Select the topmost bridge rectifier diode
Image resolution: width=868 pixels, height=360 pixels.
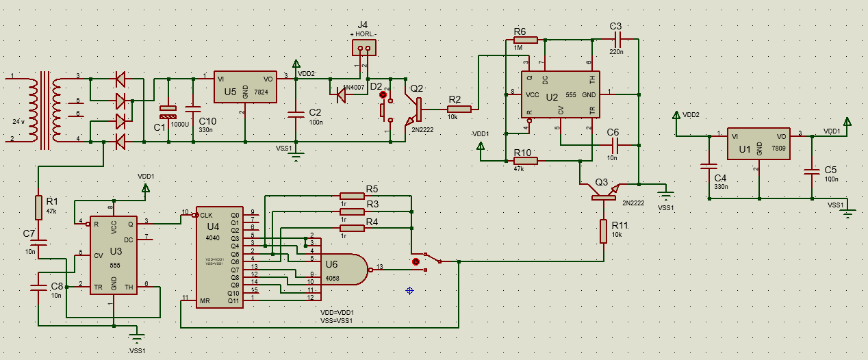[x=120, y=79]
